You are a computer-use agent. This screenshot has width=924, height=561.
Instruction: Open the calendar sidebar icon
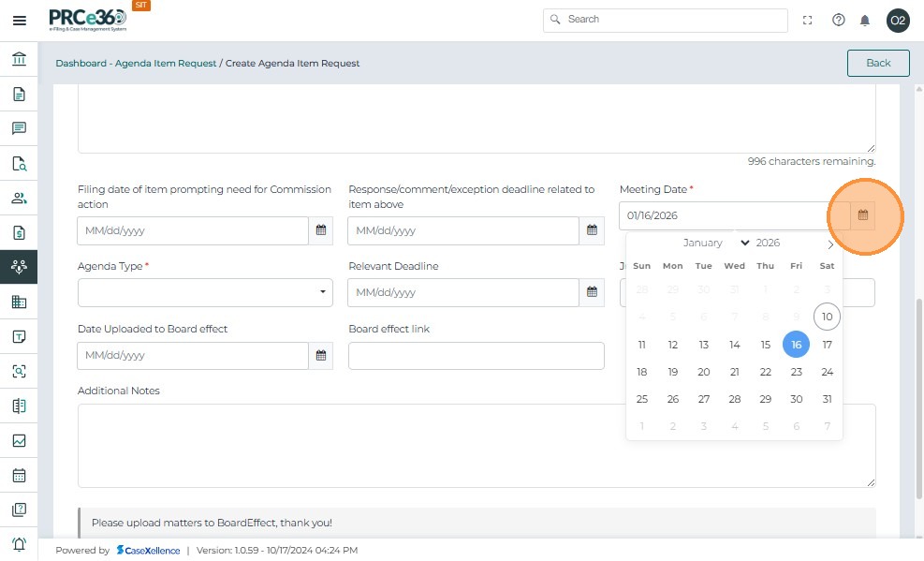tap(19, 475)
